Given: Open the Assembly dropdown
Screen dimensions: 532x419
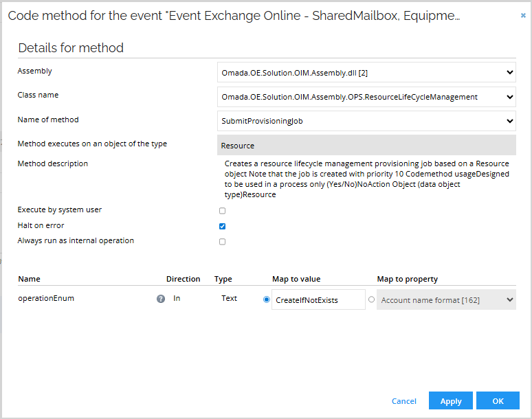Looking at the screenshot, I should [x=366, y=72].
